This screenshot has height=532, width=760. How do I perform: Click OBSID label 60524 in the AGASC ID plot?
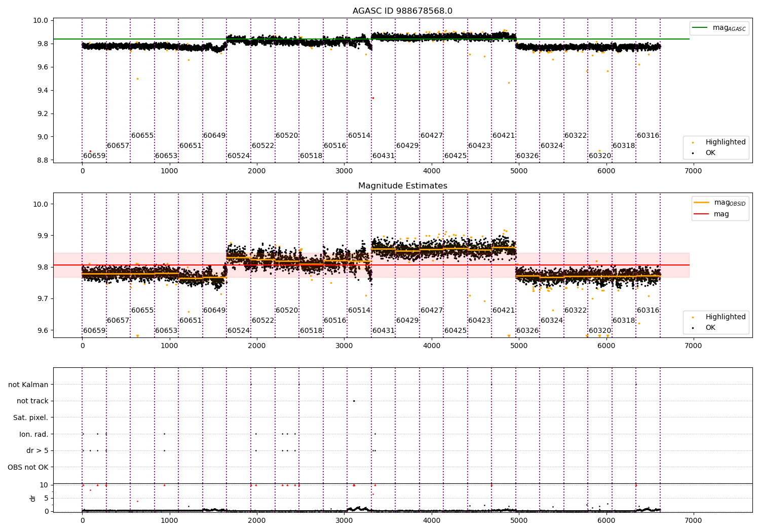(x=239, y=156)
